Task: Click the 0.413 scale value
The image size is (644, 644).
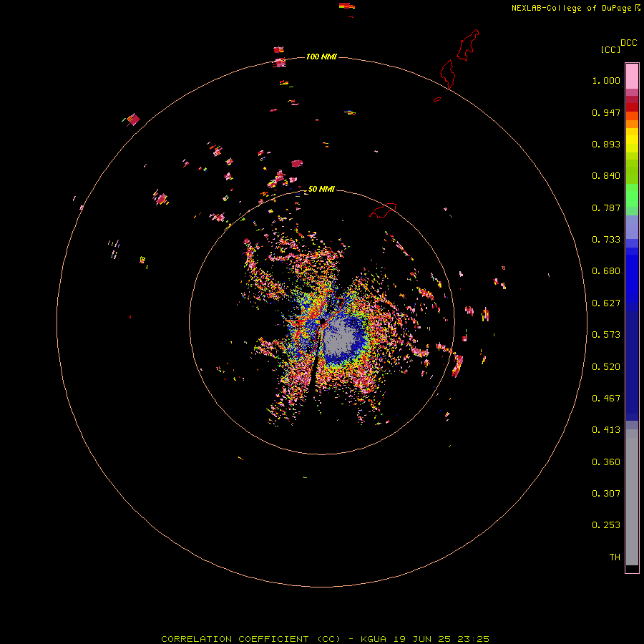Action: (606, 430)
